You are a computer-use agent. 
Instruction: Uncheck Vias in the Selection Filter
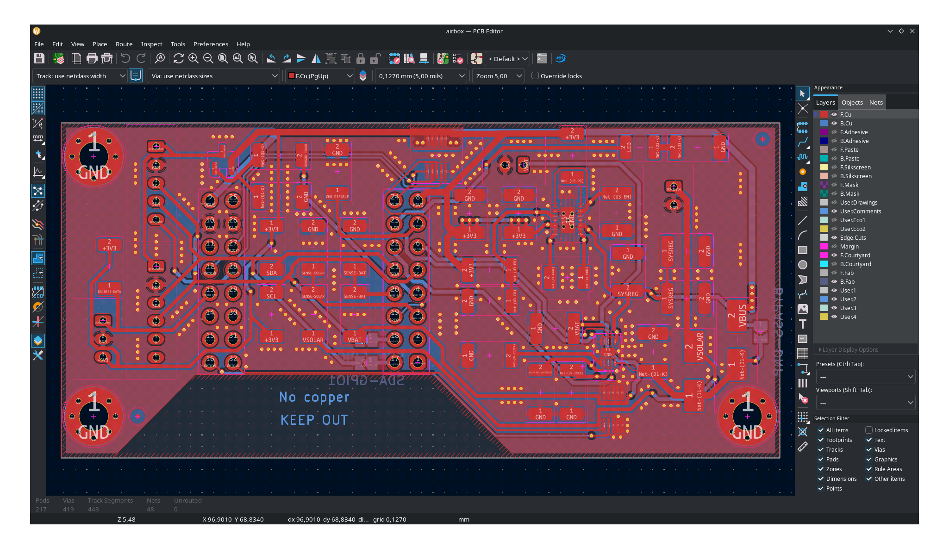click(x=869, y=449)
